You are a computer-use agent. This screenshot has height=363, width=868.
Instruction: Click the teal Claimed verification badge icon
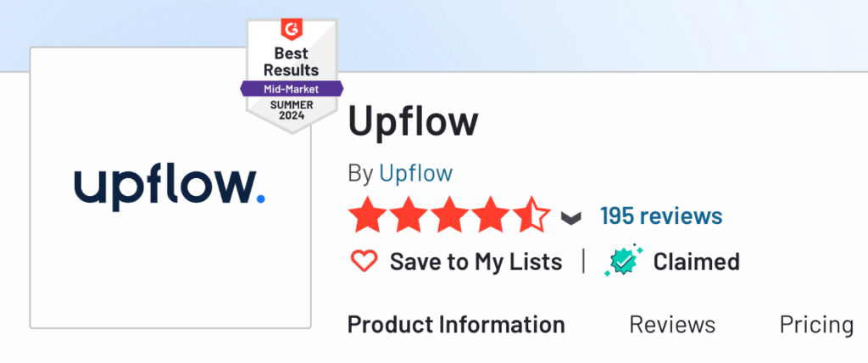(x=624, y=260)
